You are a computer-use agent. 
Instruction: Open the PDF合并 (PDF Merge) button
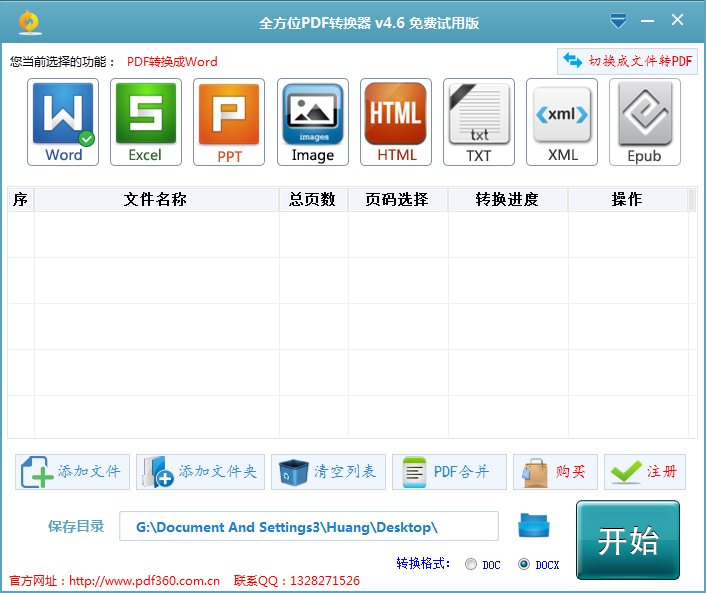pos(448,472)
